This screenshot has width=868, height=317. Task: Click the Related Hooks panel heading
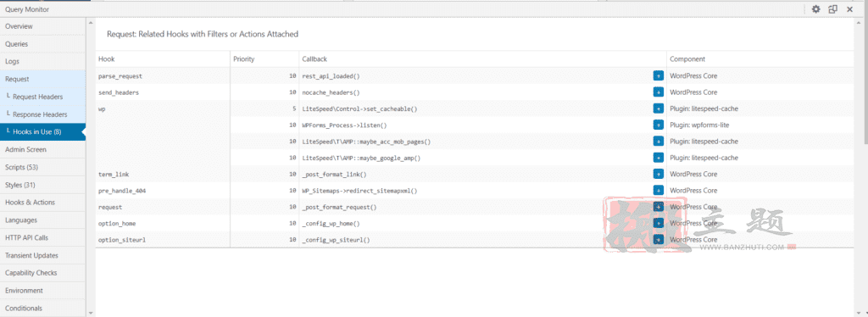pyautogui.click(x=202, y=34)
